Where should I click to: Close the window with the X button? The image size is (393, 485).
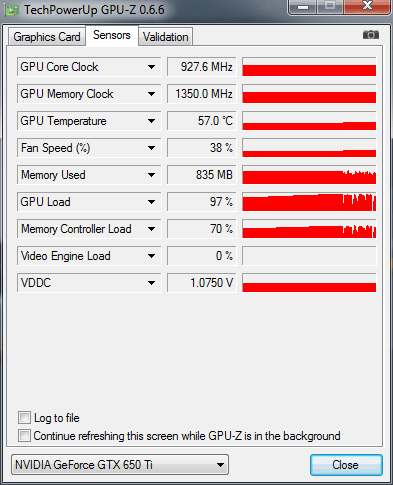[x=367, y=6]
